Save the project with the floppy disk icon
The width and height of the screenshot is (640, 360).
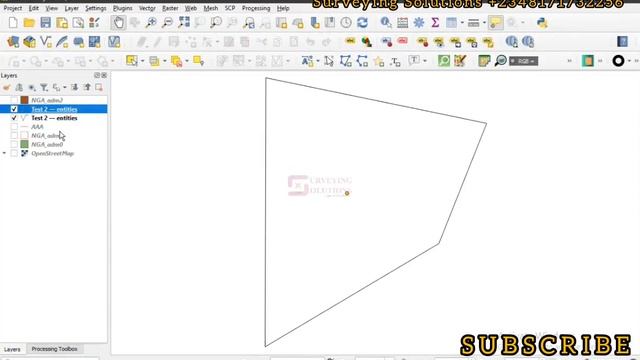tap(45, 22)
